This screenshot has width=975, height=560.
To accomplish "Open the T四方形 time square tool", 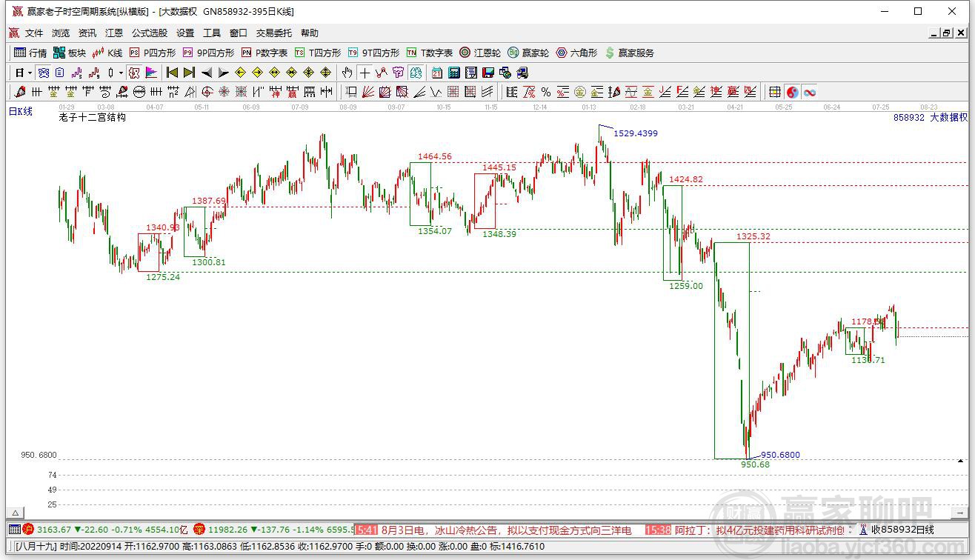I will pyautogui.click(x=318, y=53).
